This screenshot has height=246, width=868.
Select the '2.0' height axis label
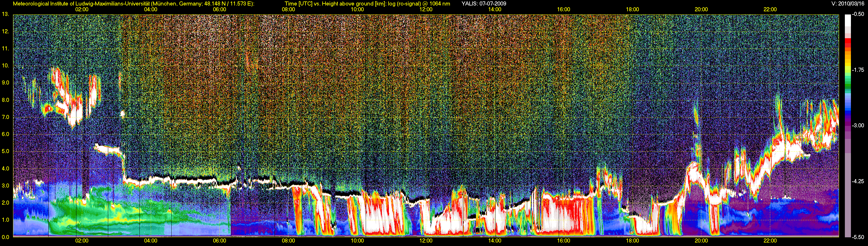pos(5,203)
